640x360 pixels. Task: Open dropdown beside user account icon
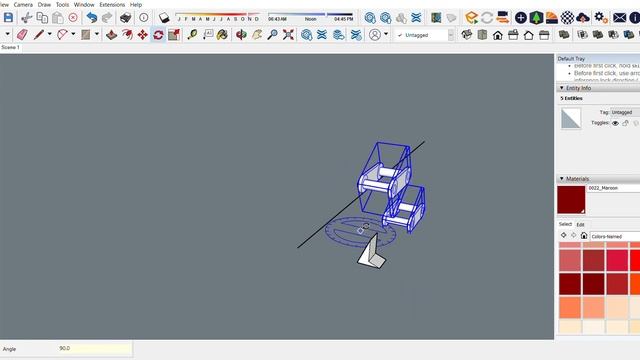click(x=386, y=34)
